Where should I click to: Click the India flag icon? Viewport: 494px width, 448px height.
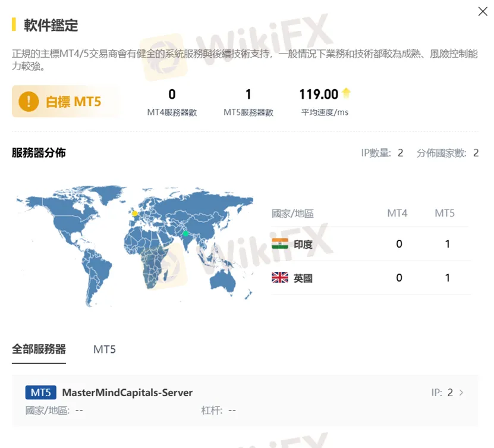coord(279,244)
